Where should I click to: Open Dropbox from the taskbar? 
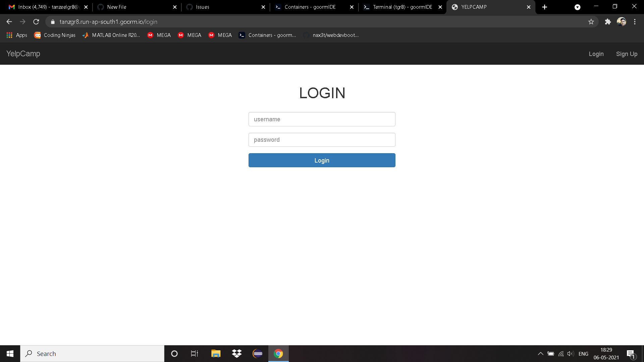237,354
